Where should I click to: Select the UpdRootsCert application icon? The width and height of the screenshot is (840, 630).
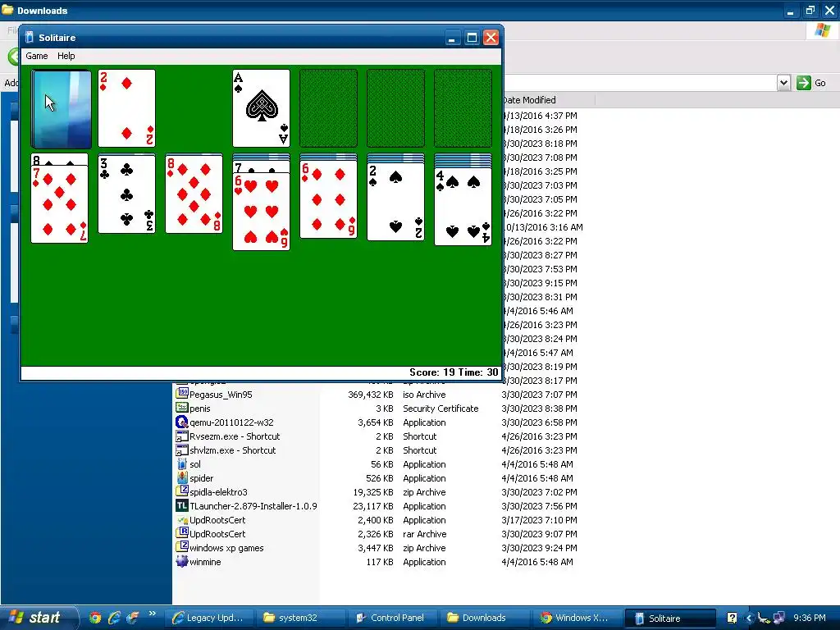pos(182,519)
